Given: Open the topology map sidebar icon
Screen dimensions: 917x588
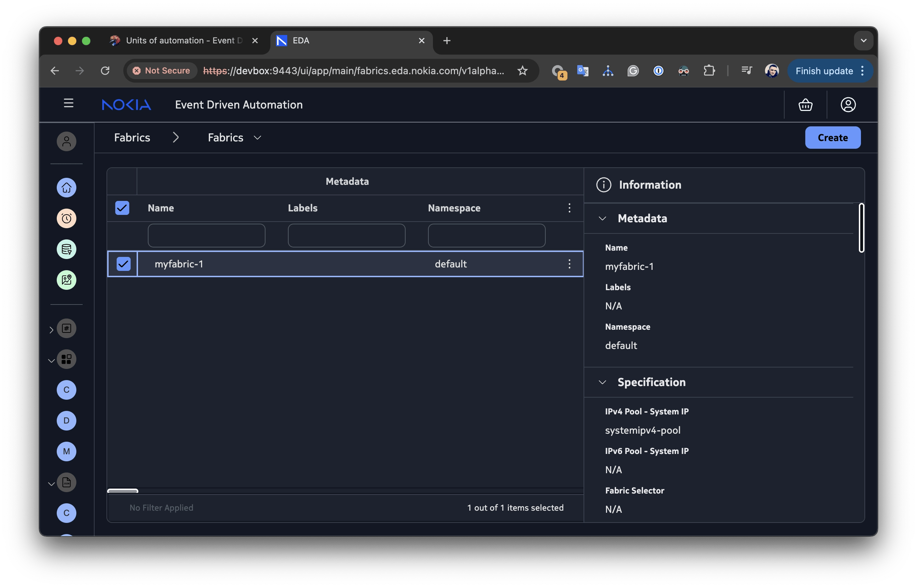Looking at the screenshot, I should [67, 280].
